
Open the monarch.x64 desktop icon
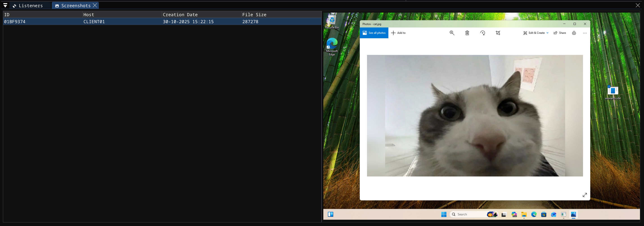(x=612, y=90)
